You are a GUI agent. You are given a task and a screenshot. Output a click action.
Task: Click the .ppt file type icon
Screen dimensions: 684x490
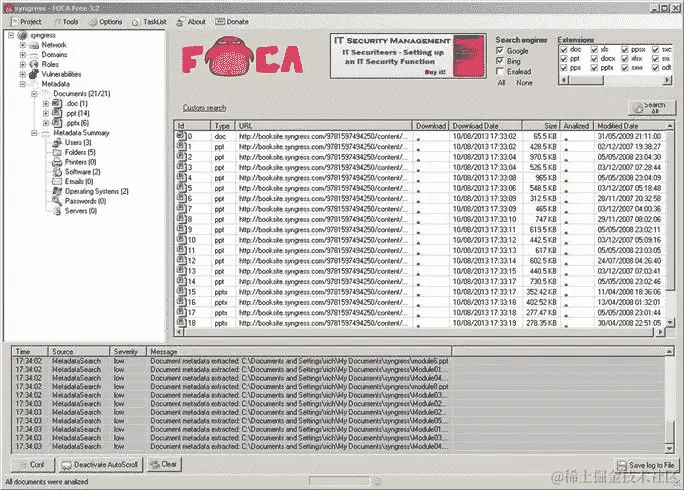pyautogui.click(x=57, y=113)
